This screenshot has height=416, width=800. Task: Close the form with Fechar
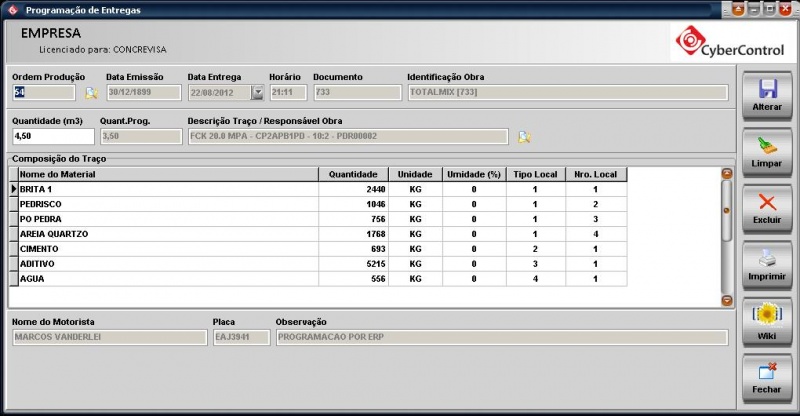(x=767, y=379)
